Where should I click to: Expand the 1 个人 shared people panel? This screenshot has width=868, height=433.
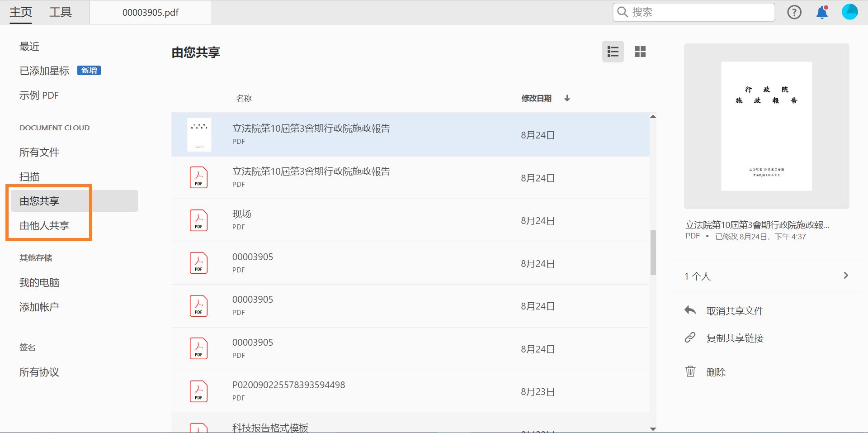[x=846, y=275]
